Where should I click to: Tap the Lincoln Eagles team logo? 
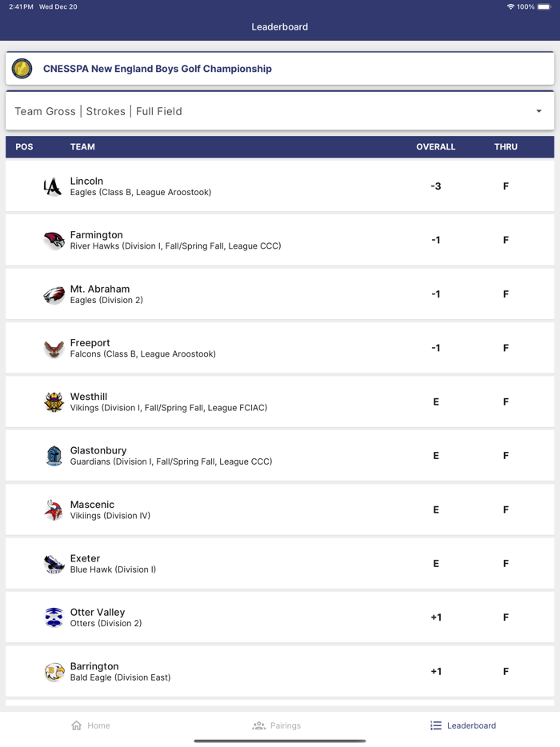(54, 186)
